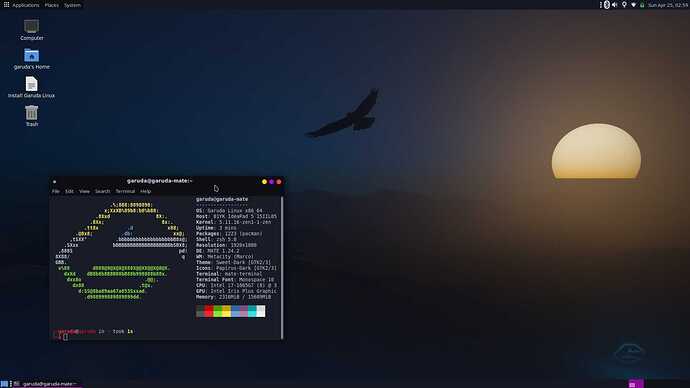Click the Bluetooth tray icon
This screenshot has height=388, width=690.
[x=607, y=5]
